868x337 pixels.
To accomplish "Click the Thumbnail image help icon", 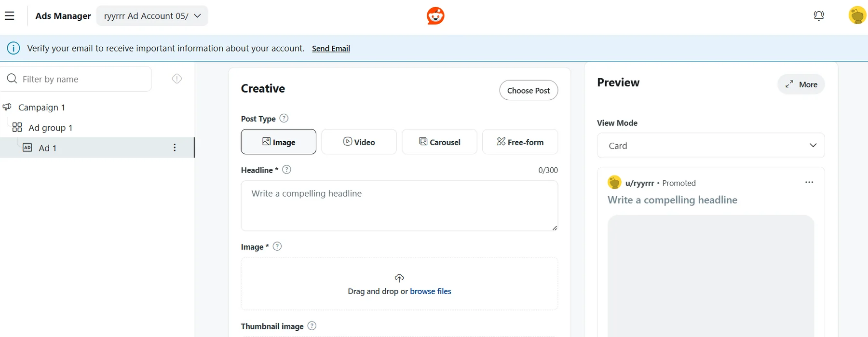I will [312, 325].
